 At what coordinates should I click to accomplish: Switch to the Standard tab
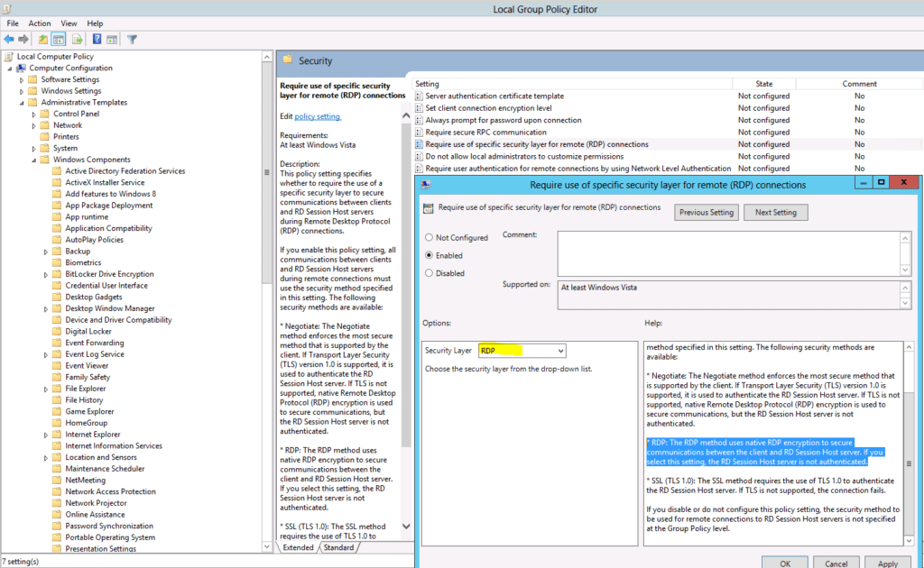338,547
